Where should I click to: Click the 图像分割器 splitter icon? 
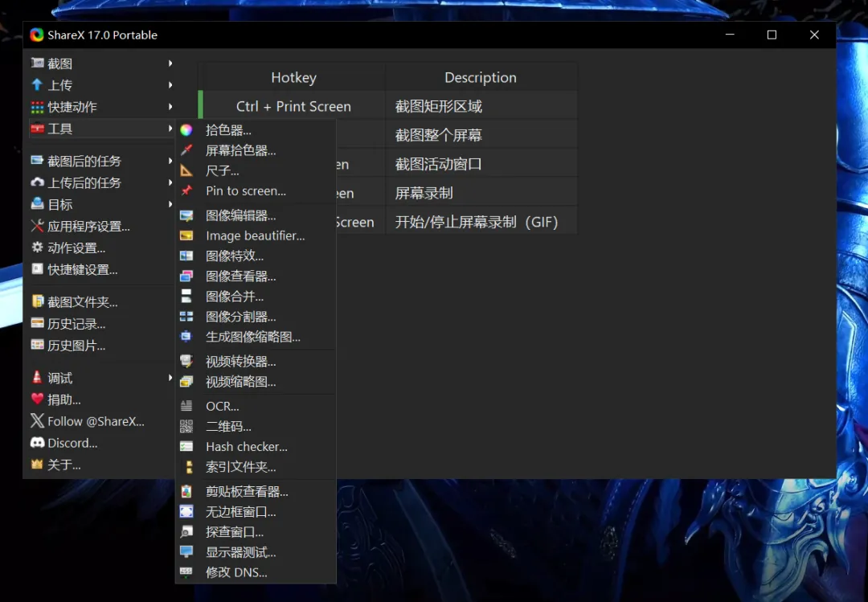click(x=186, y=316)
